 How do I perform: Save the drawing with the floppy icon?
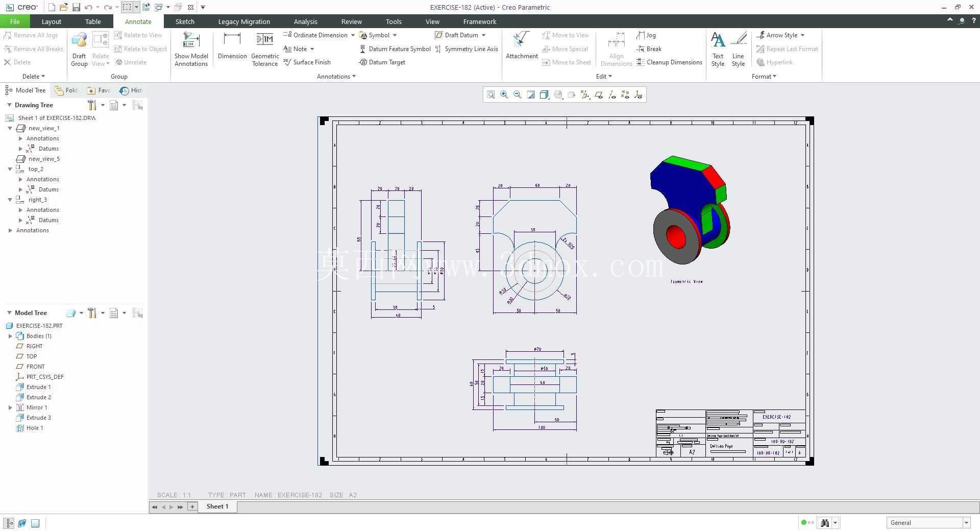click(76, 7)
